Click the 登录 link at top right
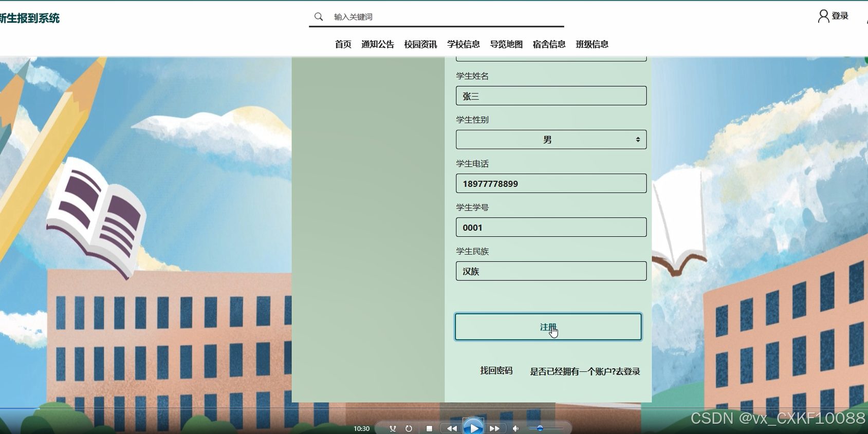The image size is (868, 434). [840, 16]
